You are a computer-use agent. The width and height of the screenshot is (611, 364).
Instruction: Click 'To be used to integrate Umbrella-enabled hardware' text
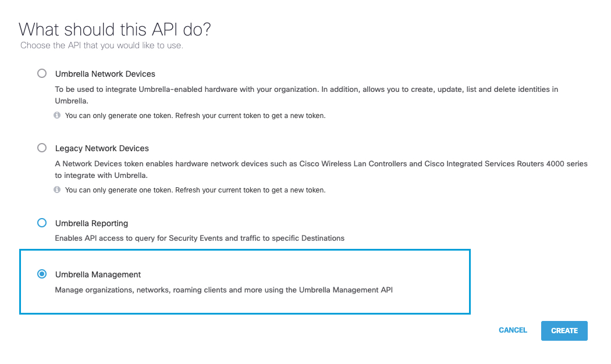[x=306, y=95]
